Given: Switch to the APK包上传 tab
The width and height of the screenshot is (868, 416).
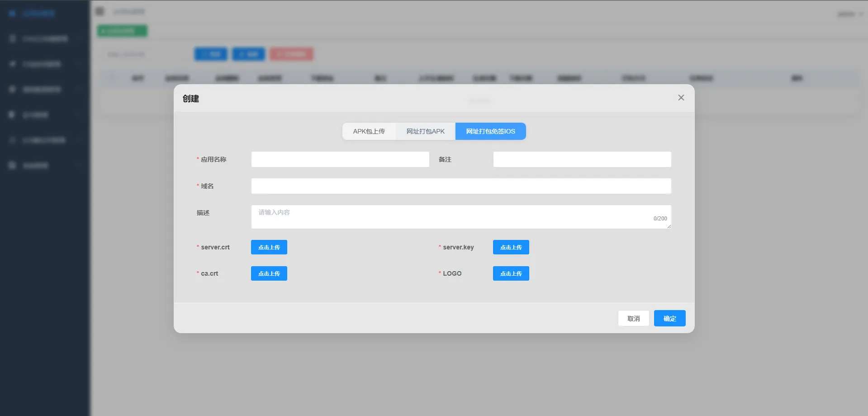Looking at the screenshot, I should (x=369, y=131).
